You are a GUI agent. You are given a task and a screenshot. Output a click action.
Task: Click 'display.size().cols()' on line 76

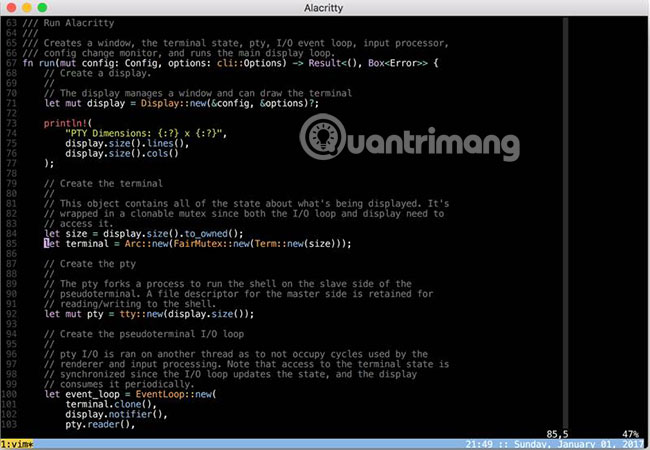tap(121, 153)
